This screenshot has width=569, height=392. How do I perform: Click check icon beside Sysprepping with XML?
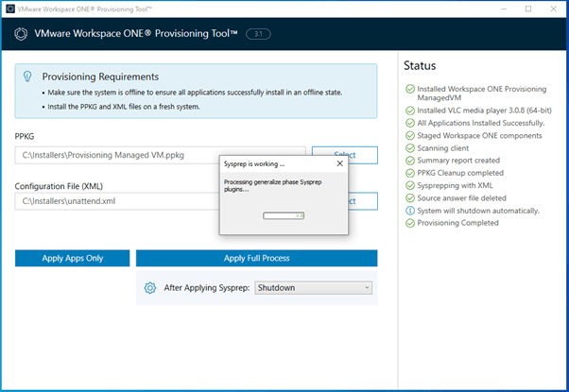pyautogui.click(x=410, y=185)
